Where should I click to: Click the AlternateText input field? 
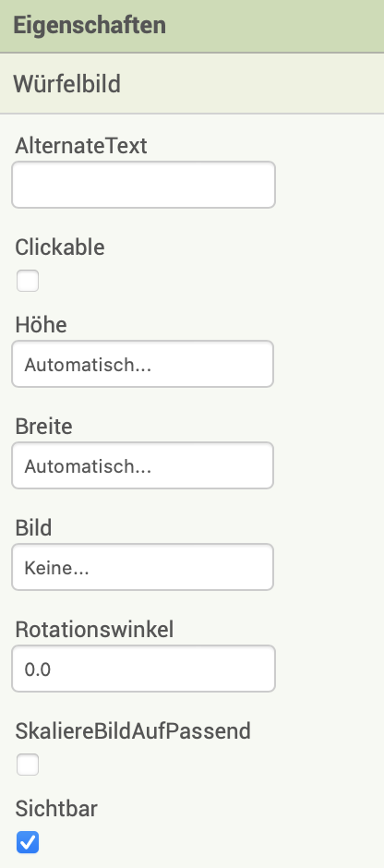pyautogui.click(x=143, y=185)
